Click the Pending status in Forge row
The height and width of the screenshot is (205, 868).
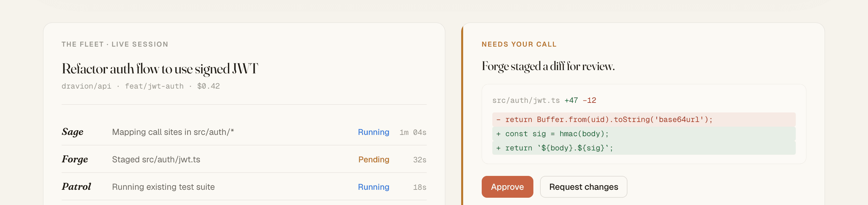pos(374,160)
